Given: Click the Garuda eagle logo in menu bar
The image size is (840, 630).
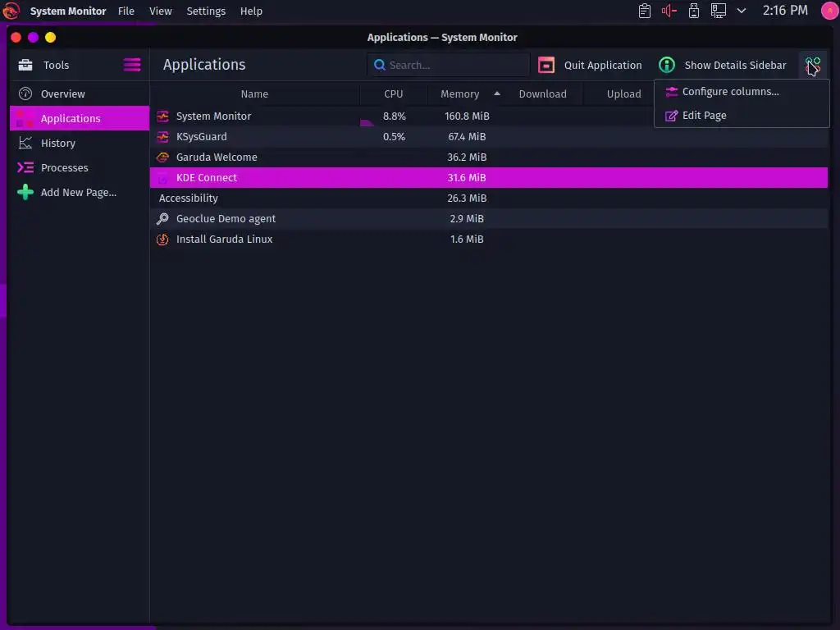Looking at the screenshot, I should point(11,11).
